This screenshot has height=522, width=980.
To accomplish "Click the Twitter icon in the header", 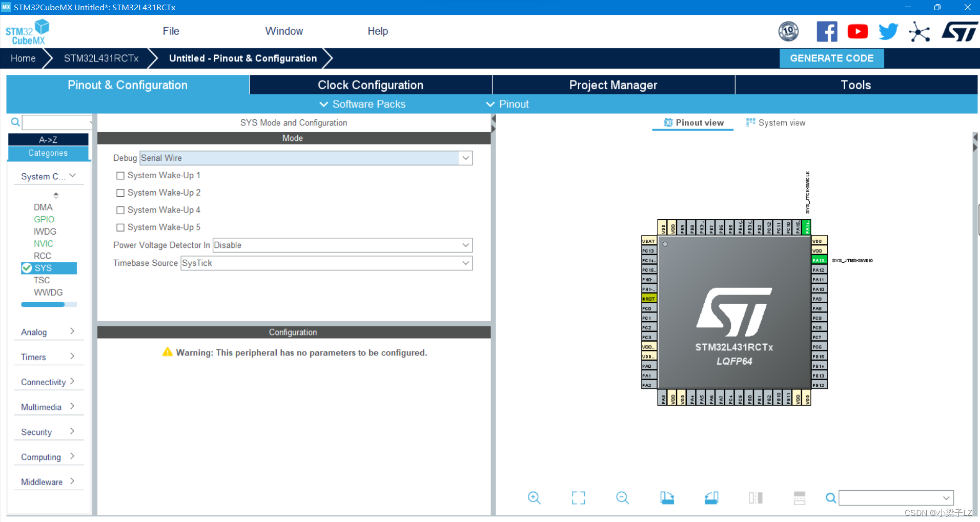I will (x=888, y=31).
